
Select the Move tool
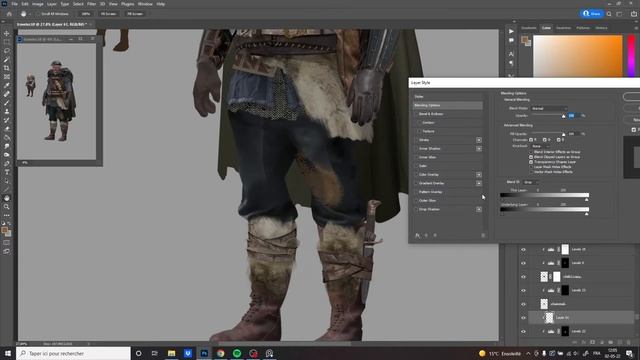7,33
